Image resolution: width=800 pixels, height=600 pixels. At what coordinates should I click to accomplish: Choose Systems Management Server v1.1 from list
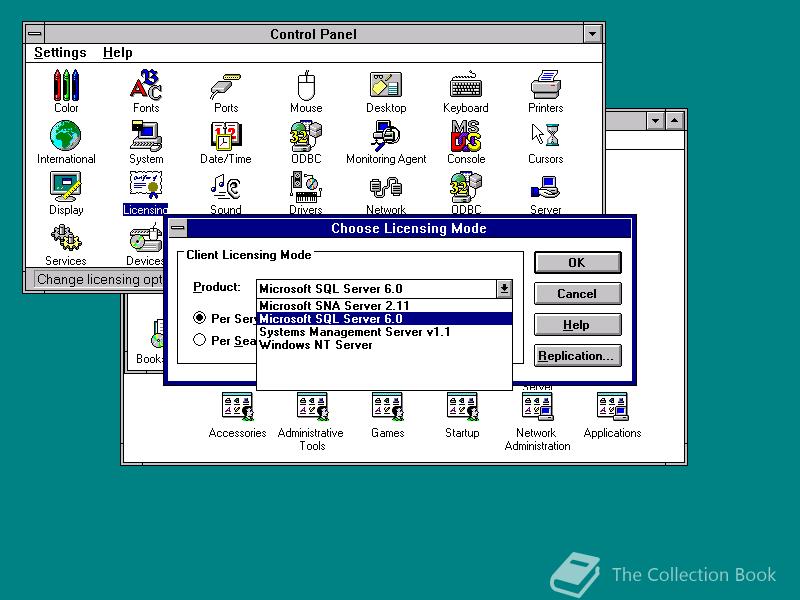tap(384, 332)
